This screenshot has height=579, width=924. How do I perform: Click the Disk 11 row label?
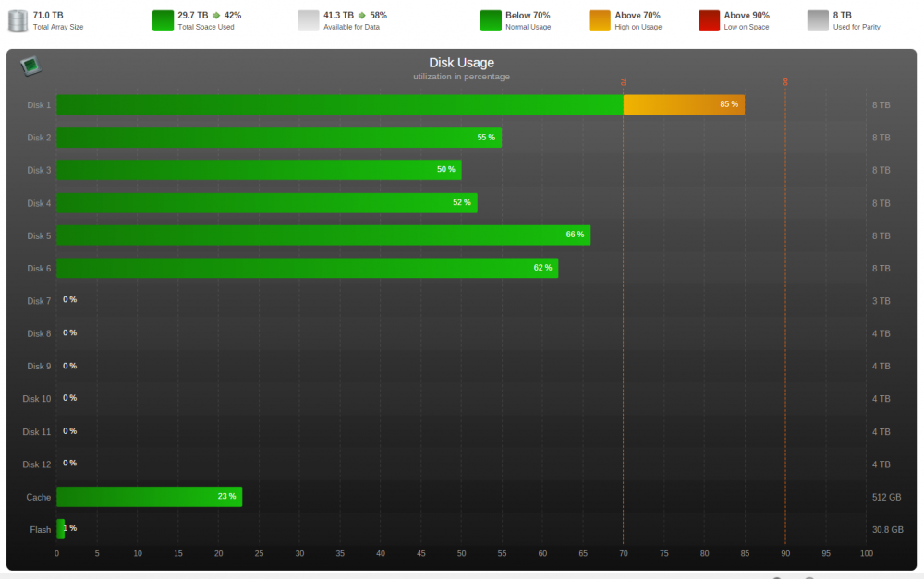point(37,432)
